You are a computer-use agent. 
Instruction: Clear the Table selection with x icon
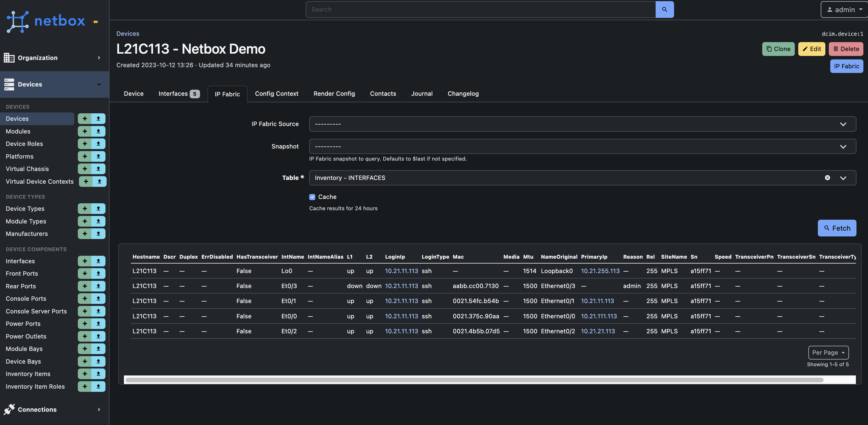[x=827, y=178]
